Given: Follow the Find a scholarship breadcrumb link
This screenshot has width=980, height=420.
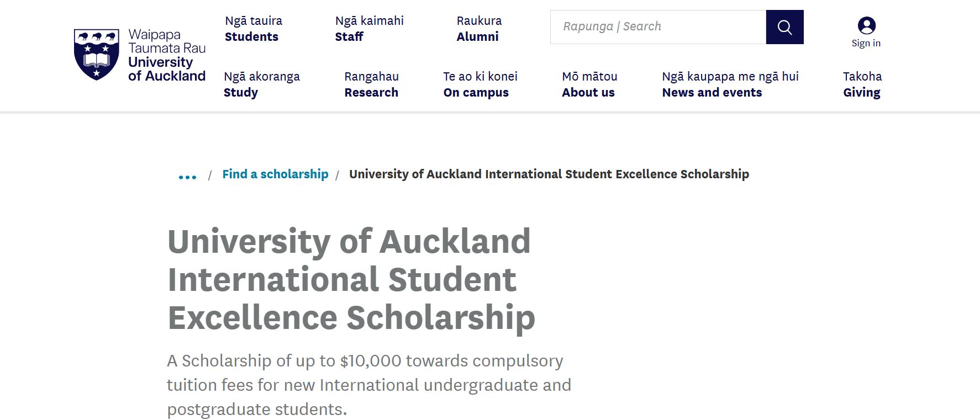Looking at the screenshot, I should 275,174.
